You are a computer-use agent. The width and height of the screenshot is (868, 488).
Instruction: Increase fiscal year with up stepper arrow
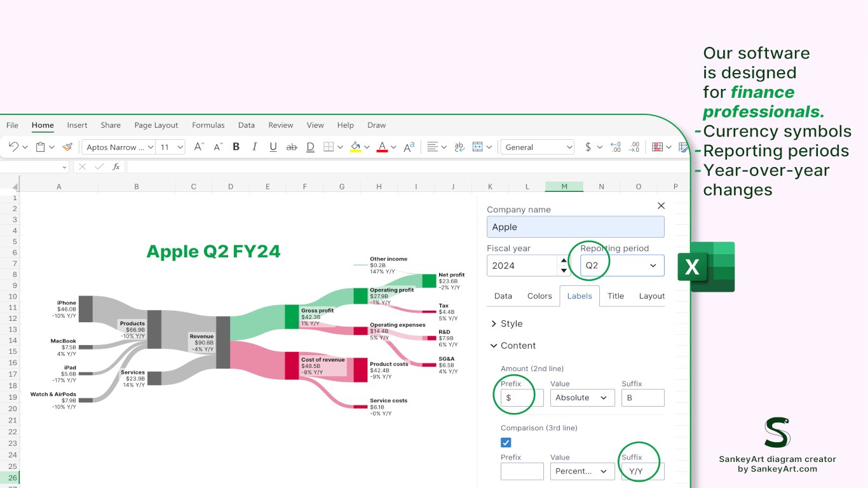[x=564, y=261]
